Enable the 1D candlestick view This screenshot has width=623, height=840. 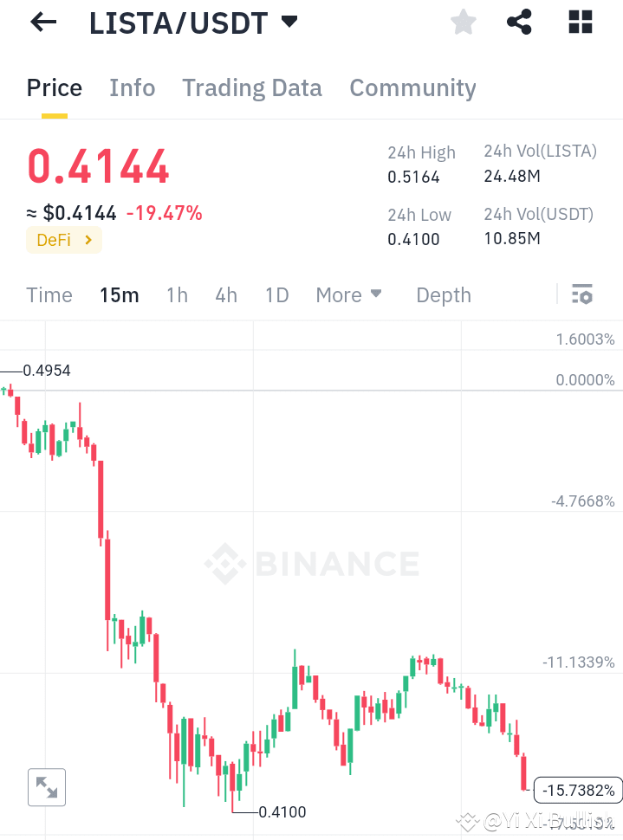tap(276, 294)
